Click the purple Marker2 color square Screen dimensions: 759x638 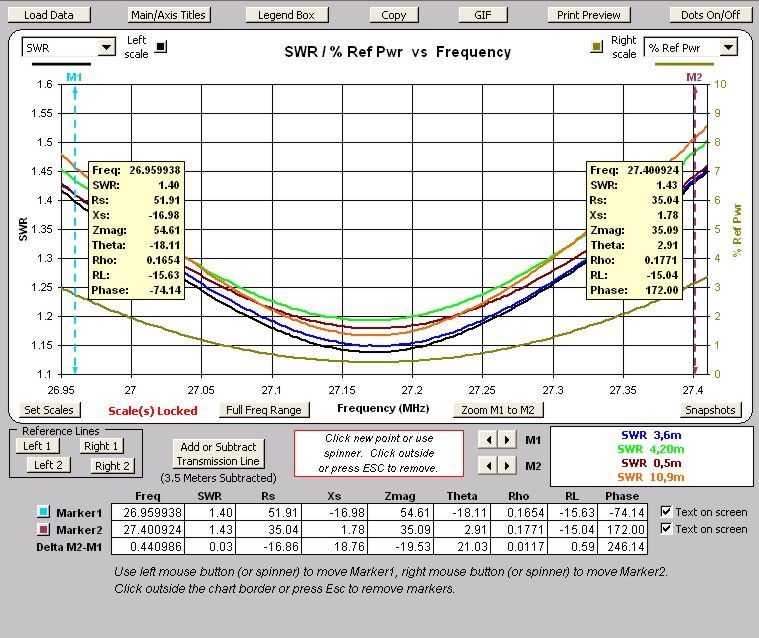[44, 529]
